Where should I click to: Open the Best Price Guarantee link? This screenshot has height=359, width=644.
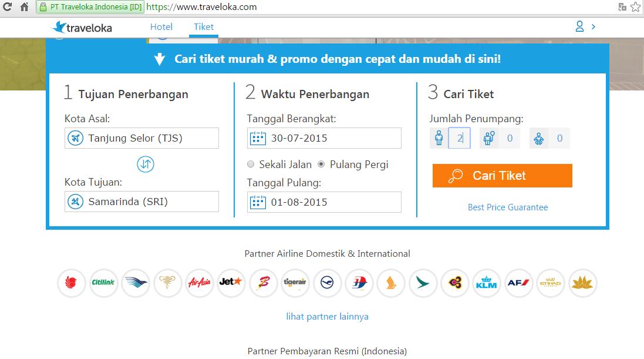(507, 207)
